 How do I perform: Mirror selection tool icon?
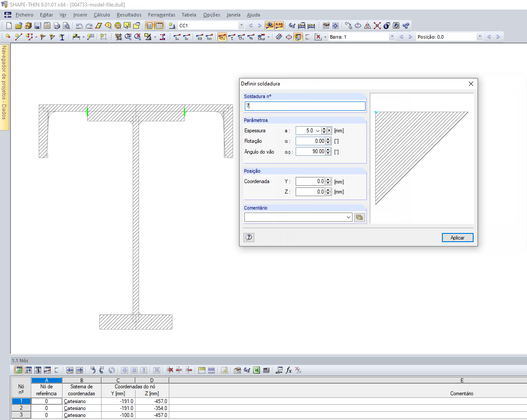tap(368, 26)
